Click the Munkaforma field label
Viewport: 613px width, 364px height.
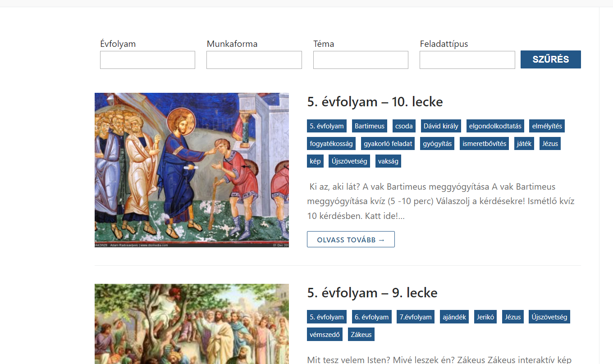232,44
